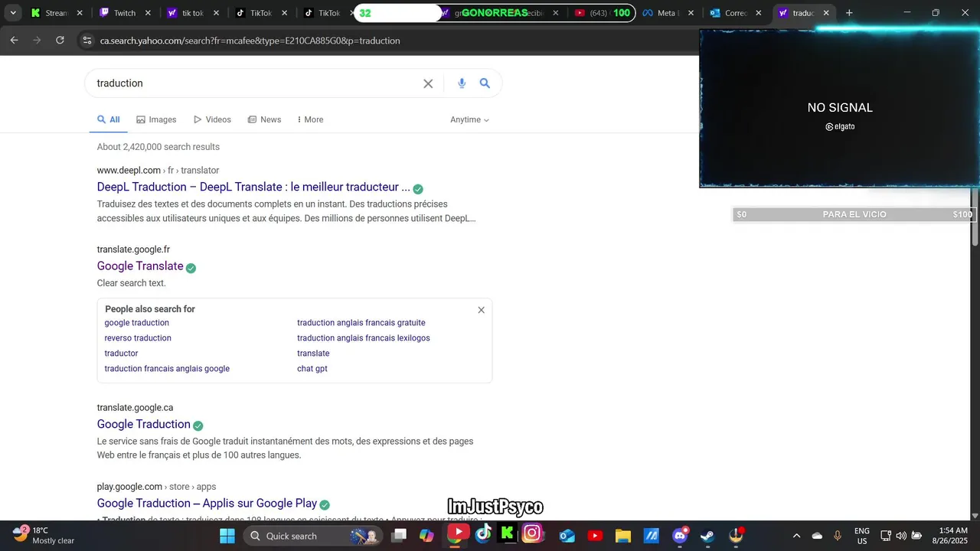This screenshot has height=551, width=980.
Task: Click 'traduction francais anglais google' suggestion
Action: (x=167, y=369)
